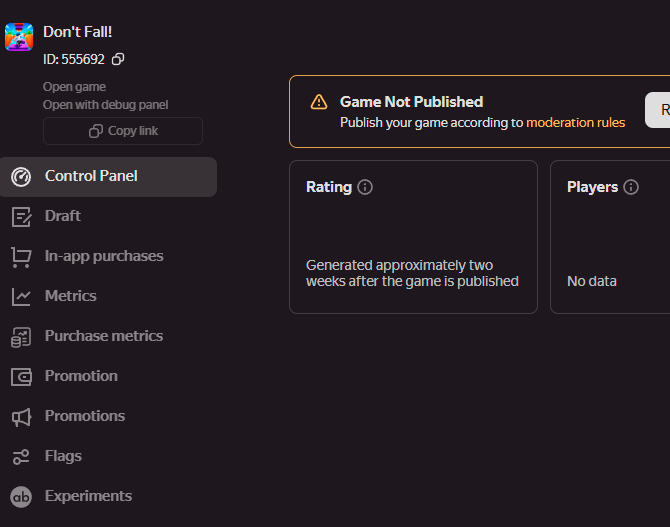670x527 pixels.
Task: Click the Players info icon
Action: tap(631, 187)
